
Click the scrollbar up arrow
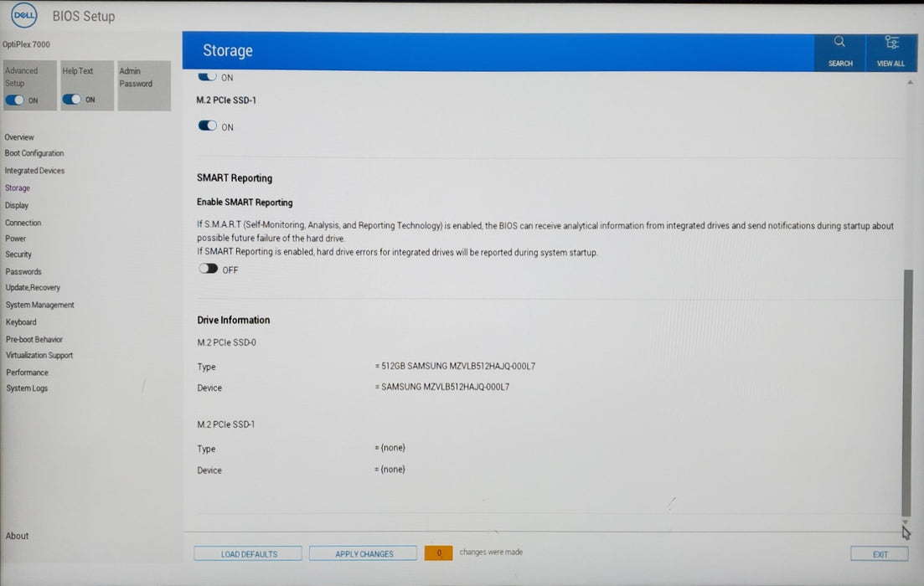click(911, 82)
